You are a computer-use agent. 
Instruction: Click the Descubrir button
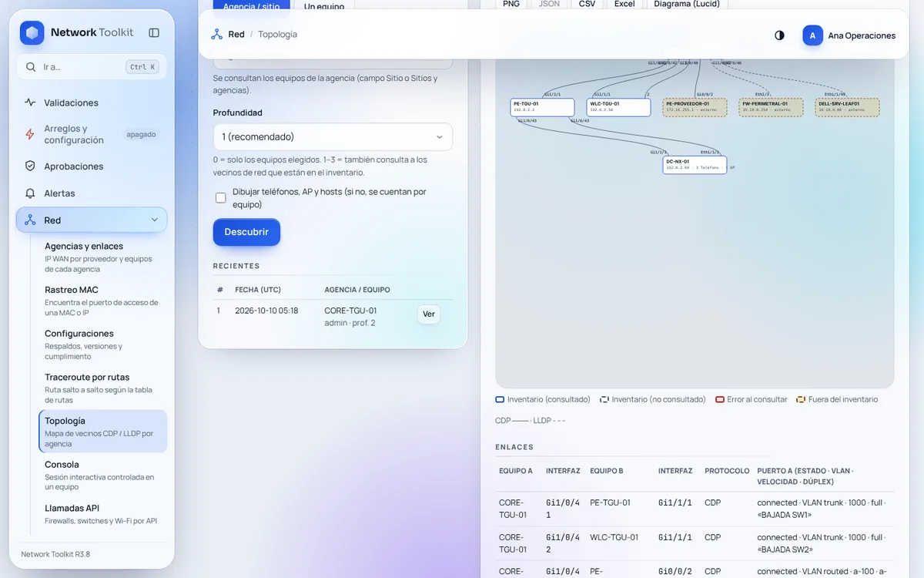point(246,232)
